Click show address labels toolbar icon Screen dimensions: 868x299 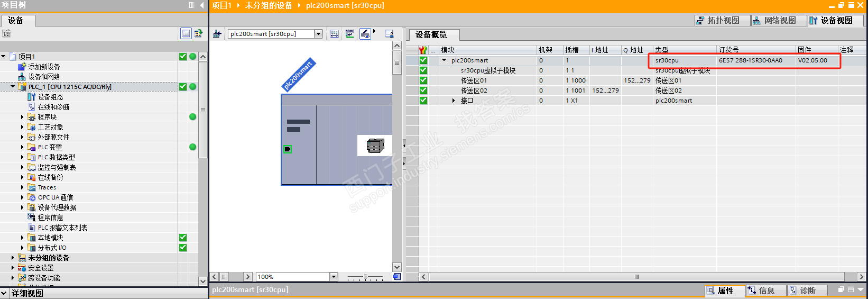335,34
